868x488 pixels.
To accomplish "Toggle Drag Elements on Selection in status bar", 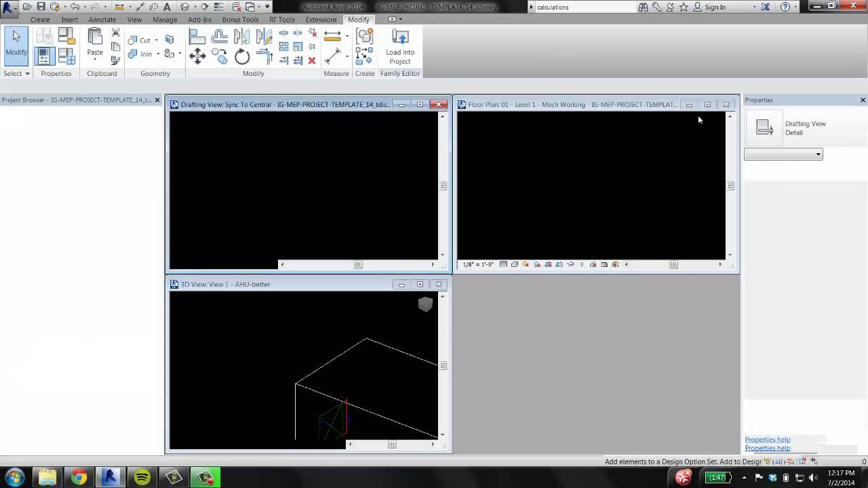I will (814, 462).
